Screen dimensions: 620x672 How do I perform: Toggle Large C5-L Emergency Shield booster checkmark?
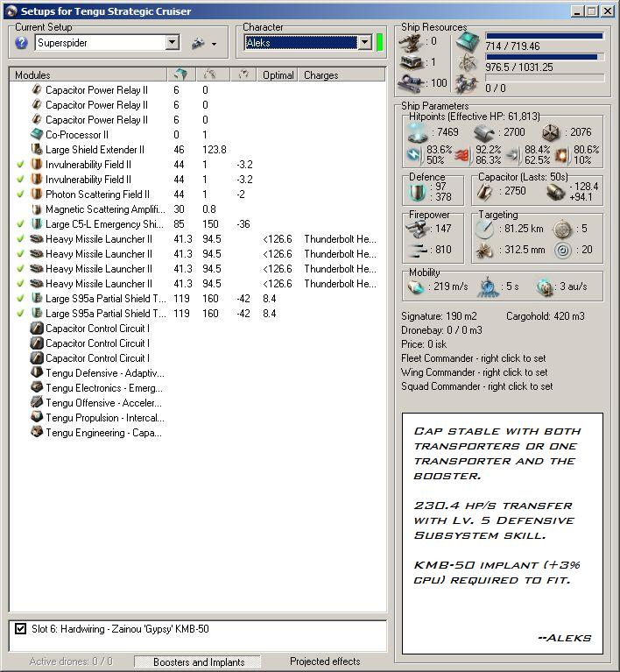[20, 224]
